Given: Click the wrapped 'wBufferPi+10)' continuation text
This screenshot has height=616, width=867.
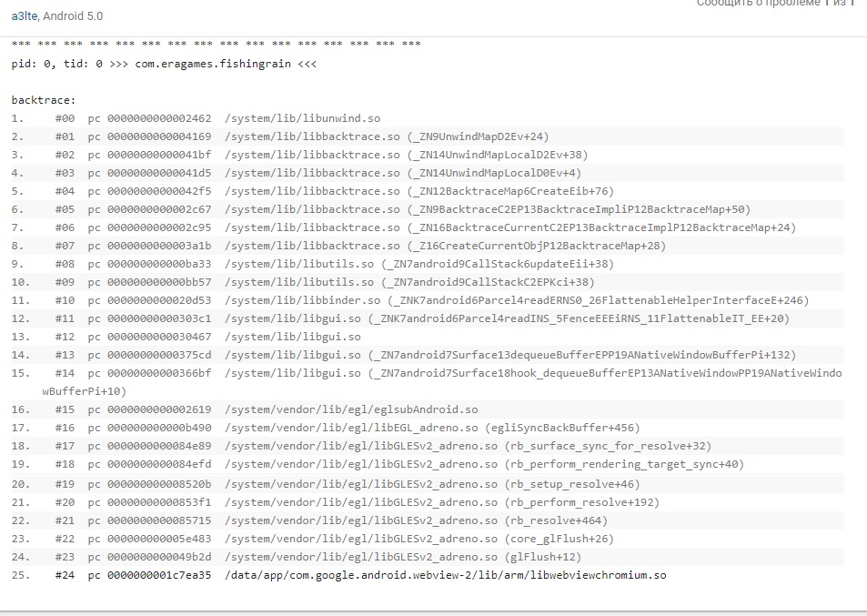Looking at the screenshot, I should [84, 391].
